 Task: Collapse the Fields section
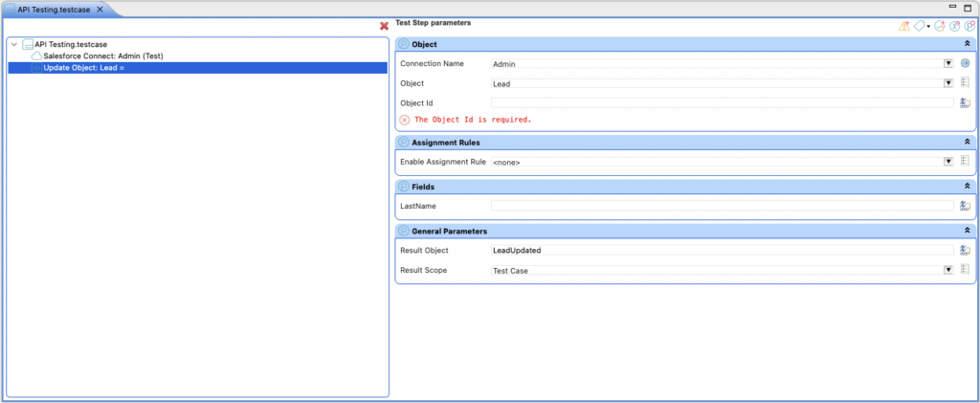967,187
